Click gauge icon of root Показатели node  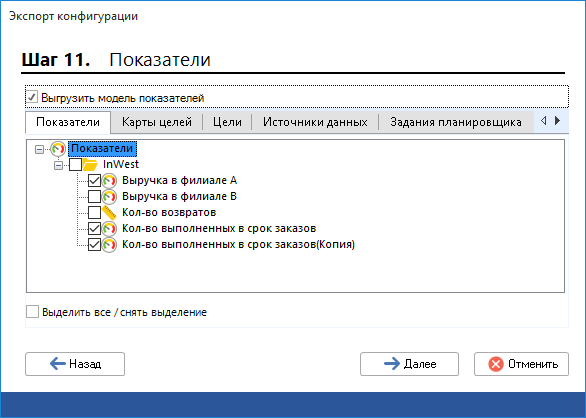[58, 149]
